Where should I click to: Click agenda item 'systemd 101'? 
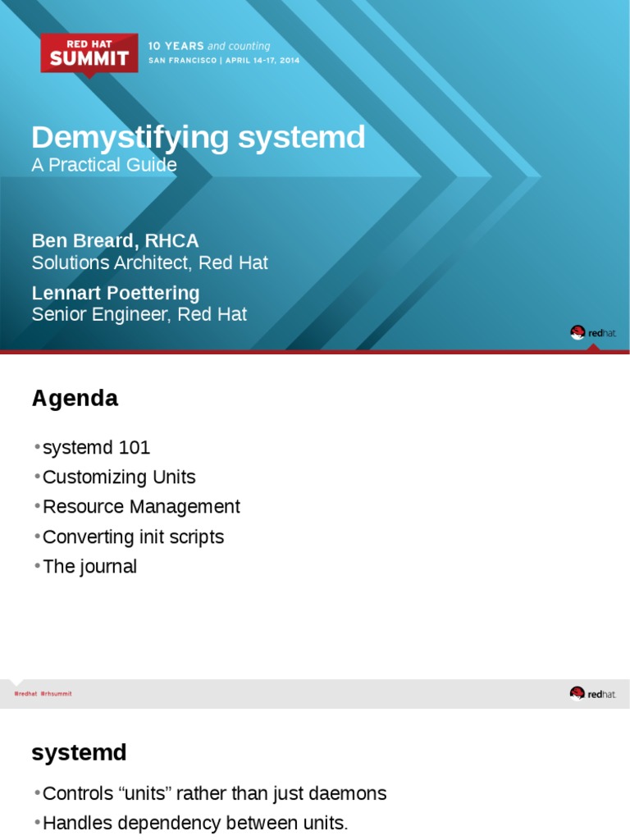click(97, 447)
